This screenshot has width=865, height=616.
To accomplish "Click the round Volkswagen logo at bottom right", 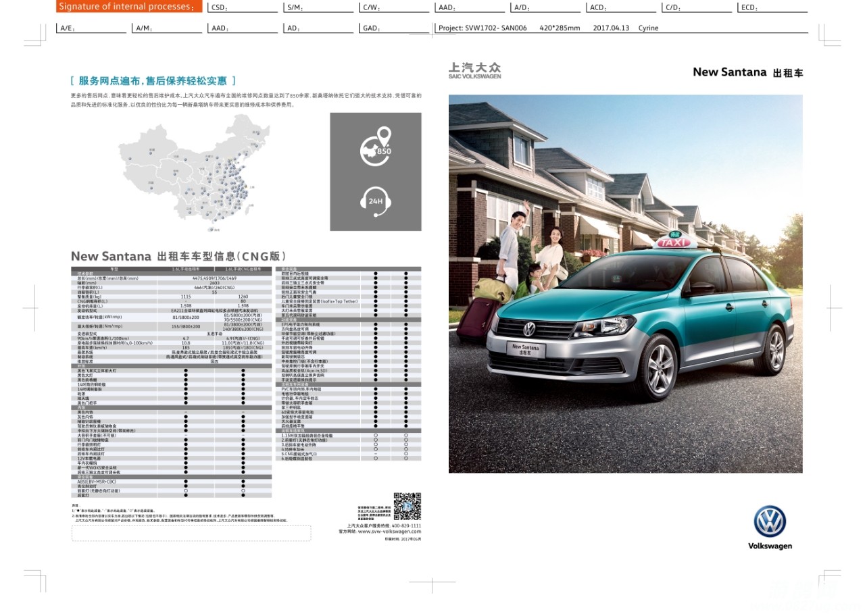I will point(770,521).
